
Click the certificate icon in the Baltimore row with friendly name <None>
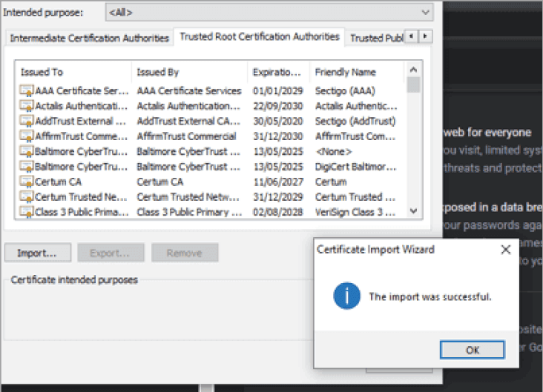[x=26, y=152]
